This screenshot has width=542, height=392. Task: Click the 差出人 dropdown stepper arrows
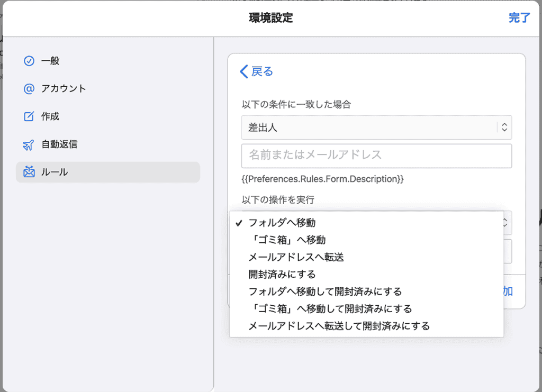point(504,127)
